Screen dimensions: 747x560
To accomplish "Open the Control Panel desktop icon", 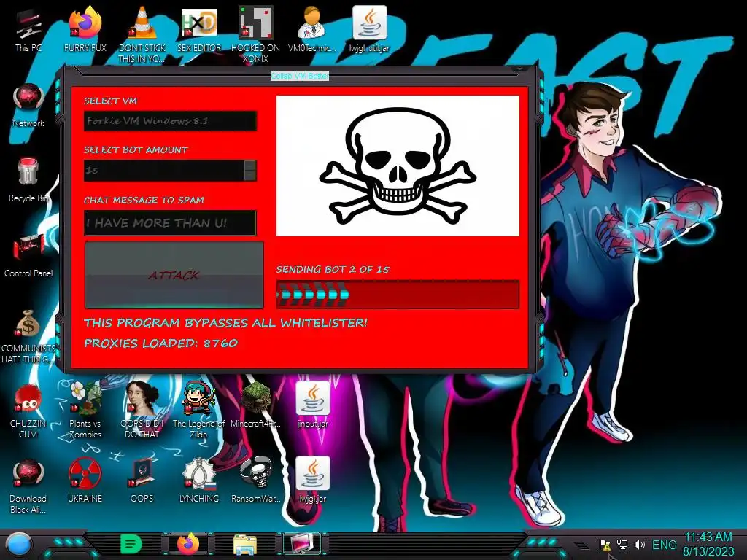I will coord(28,256).
